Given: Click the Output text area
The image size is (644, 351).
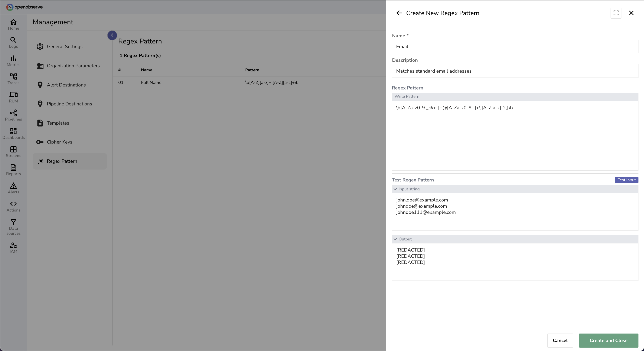Looking at the screenshot, I should [515, 262].
